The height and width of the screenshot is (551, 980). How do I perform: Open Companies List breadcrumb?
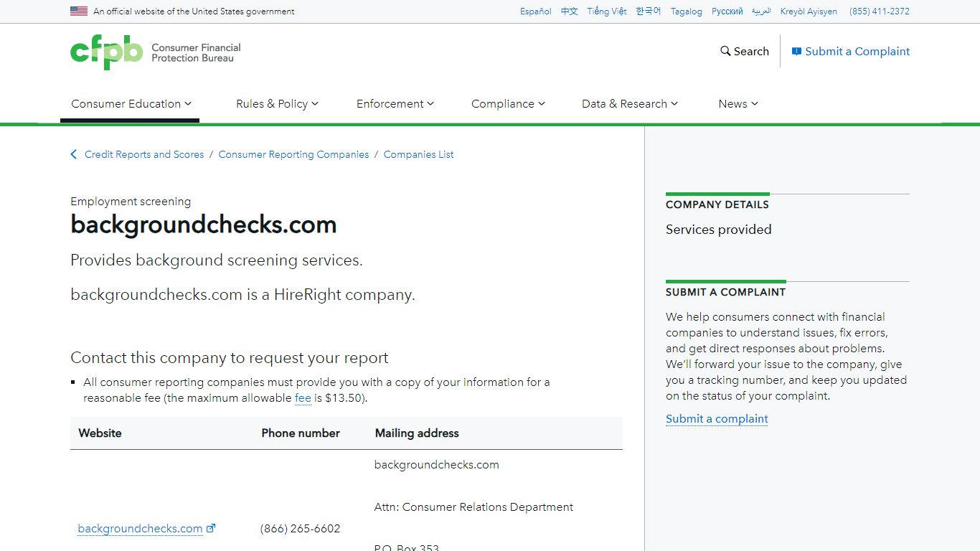pos(419,154)
